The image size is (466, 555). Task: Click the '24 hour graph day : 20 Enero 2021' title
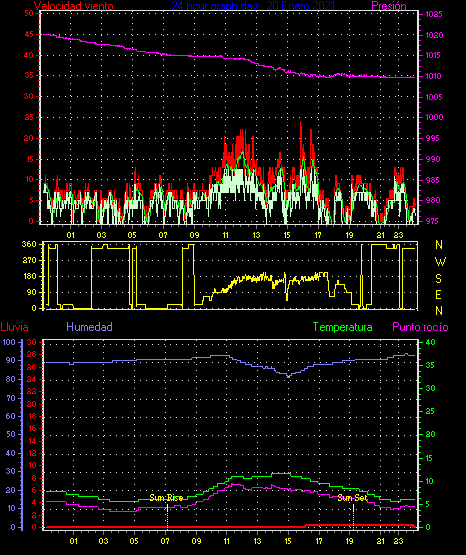pyautogui.click(x=253, y=5)
